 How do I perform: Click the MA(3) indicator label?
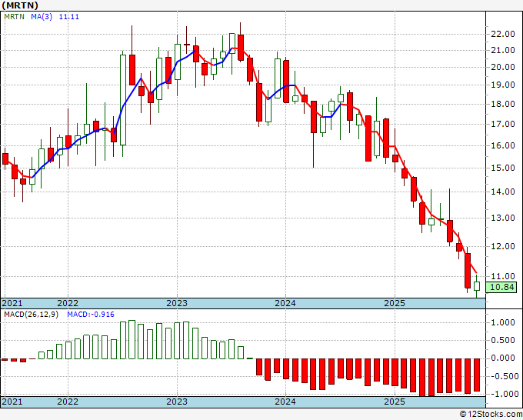coord(42,17)
